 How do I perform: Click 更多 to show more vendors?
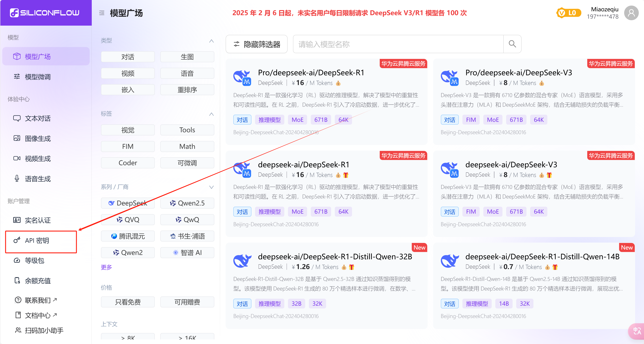106,267
